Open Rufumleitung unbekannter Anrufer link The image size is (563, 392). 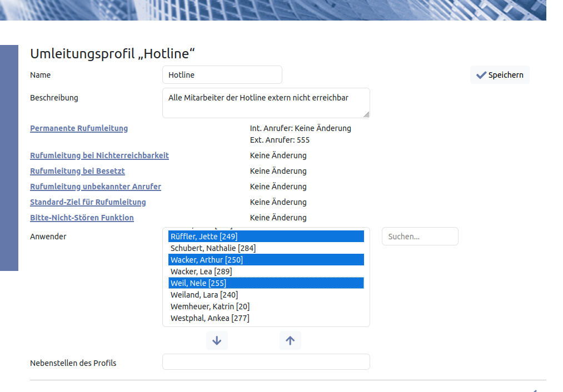(96, 187)
